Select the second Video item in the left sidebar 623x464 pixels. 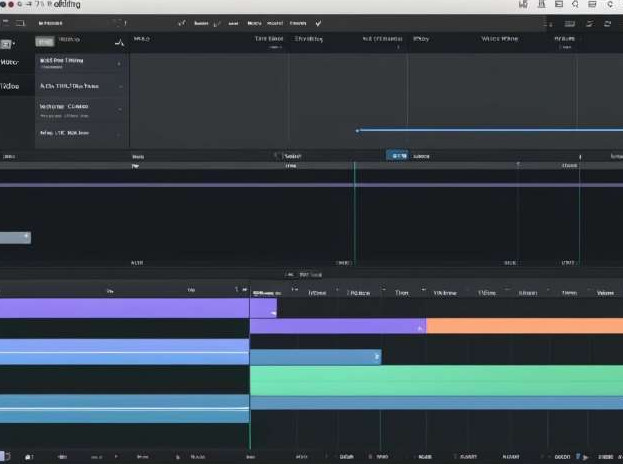pyautogui.click(x=10, y=86)
